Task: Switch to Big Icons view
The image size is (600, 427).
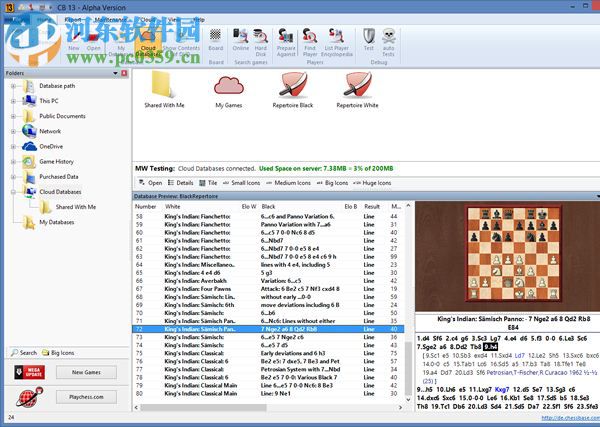Action: (332, 183)
